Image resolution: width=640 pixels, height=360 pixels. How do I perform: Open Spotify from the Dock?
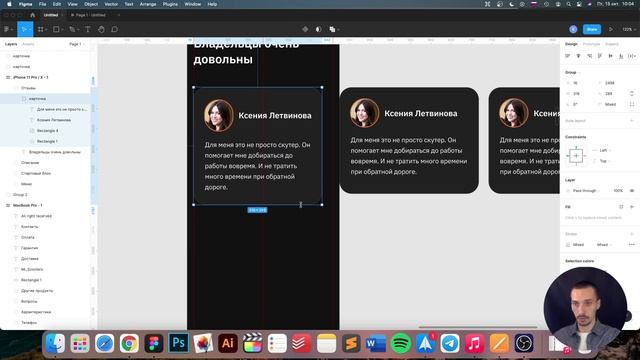coord(401,343)
